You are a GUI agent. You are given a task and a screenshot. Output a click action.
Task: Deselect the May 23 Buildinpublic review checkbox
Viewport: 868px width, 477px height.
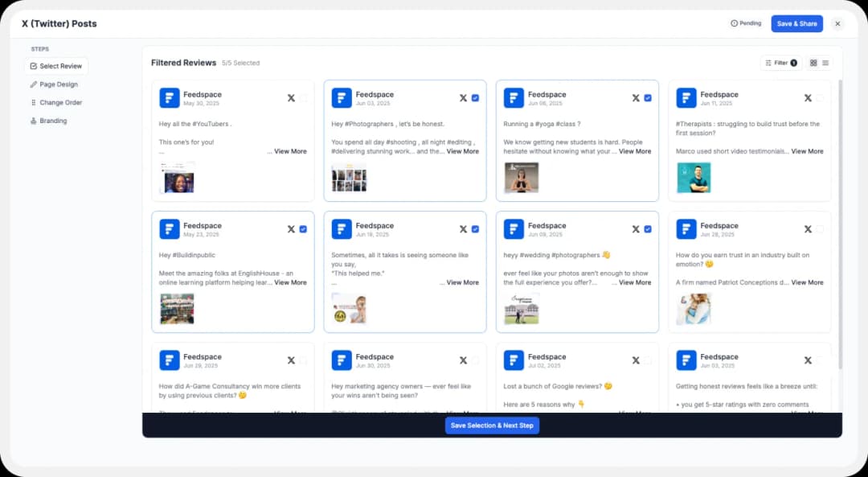[x=303, y=229]
